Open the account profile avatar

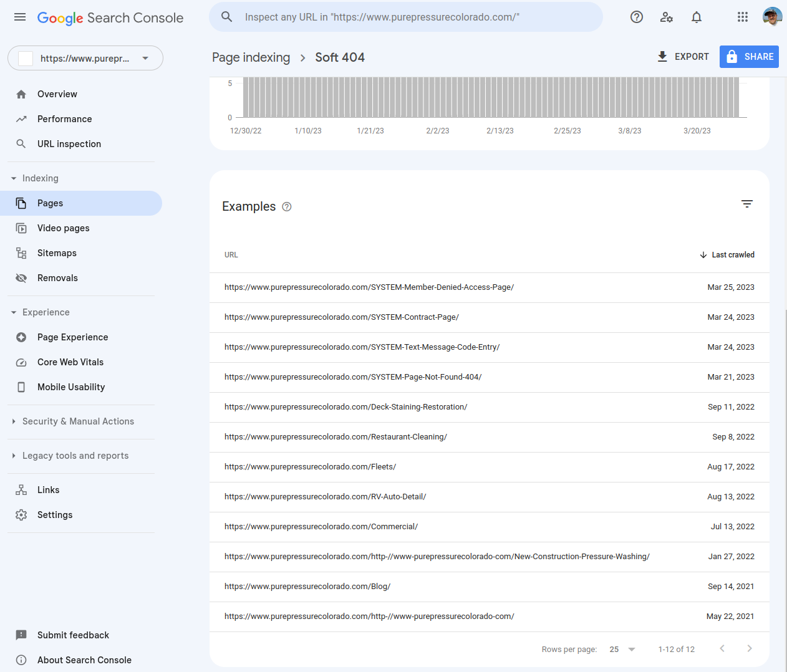pos(773,17)
